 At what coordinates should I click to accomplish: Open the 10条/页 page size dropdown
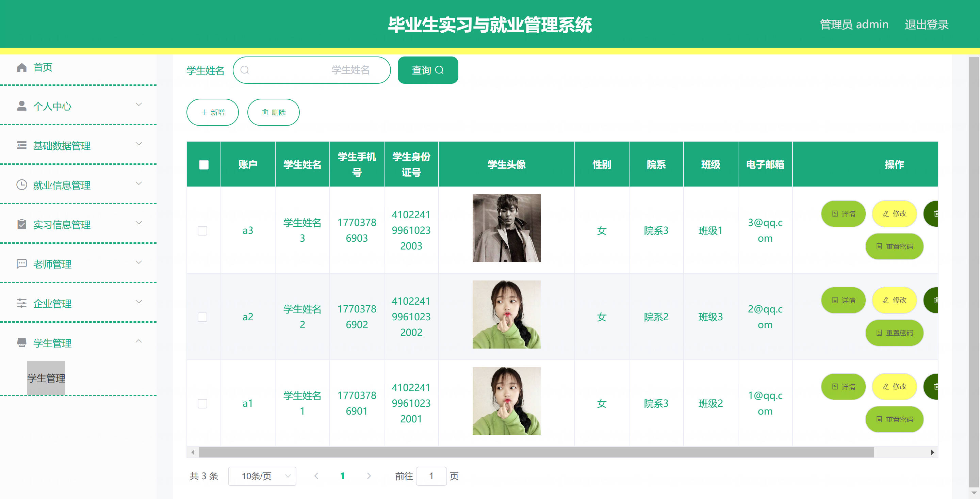click(262, 476)
